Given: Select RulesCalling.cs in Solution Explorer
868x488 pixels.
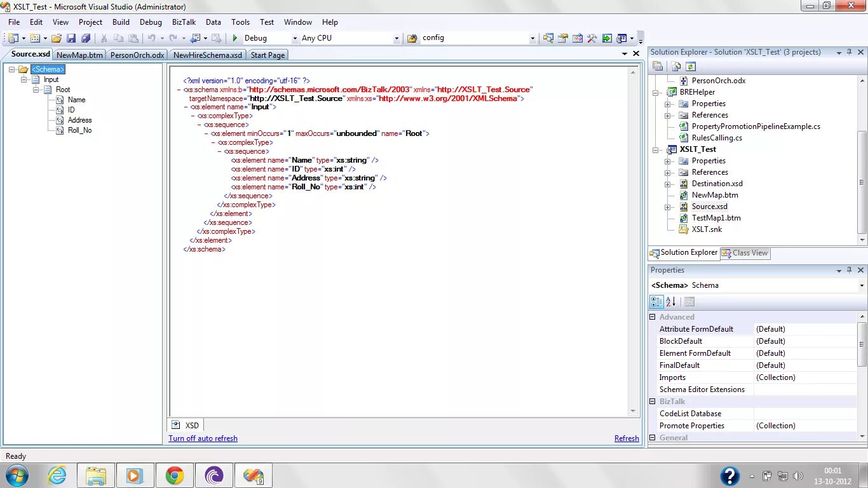Looking at the screenshot, I should pyautogui.click(x=717, y=138).
